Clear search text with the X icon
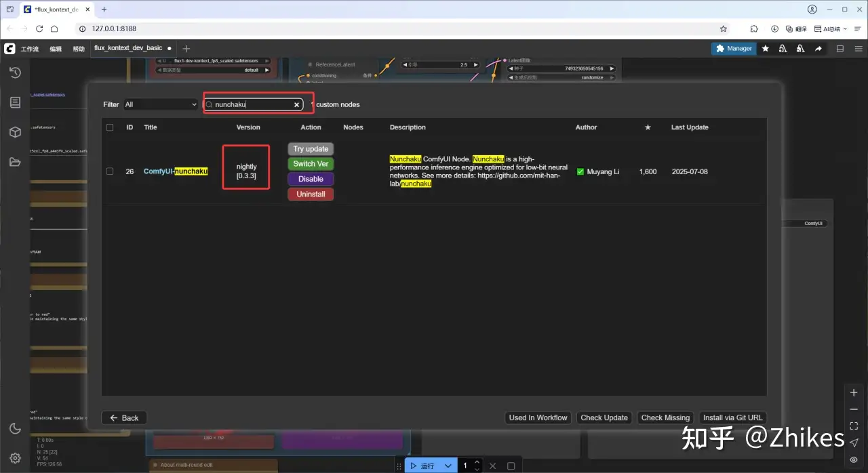 (x=296, y=105)
